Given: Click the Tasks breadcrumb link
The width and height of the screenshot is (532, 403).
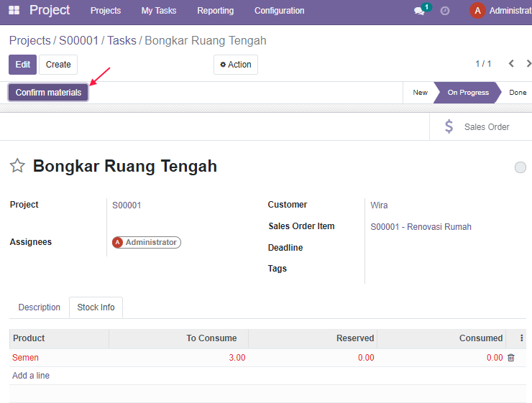Looking at the screenshot, I should pyautogui.click(x=121, y=40).
